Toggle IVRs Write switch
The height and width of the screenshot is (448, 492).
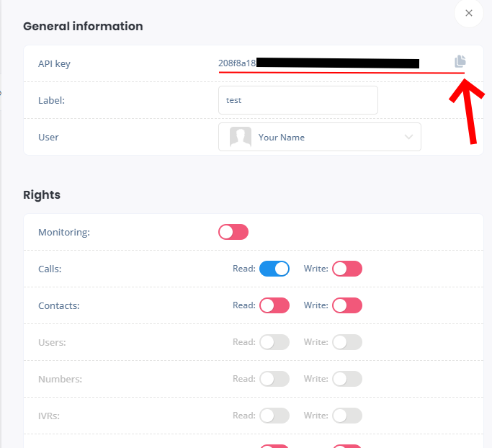[347, 416]
